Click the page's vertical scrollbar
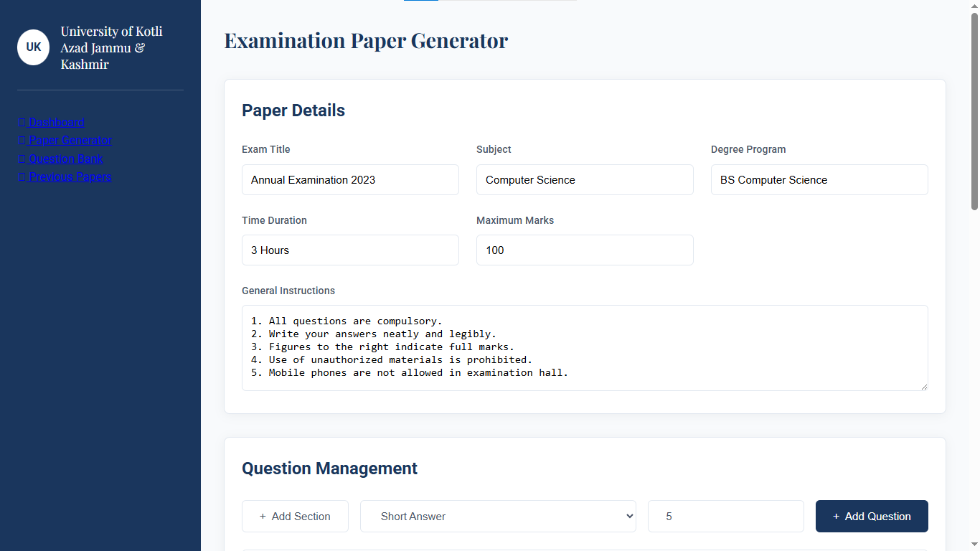Viewport: 980px width, 551px height. (x=974, y=111)
